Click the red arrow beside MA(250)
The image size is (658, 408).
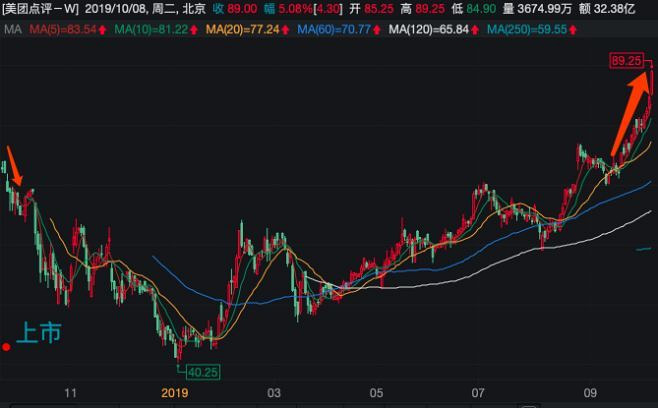[x=573, y=30]
